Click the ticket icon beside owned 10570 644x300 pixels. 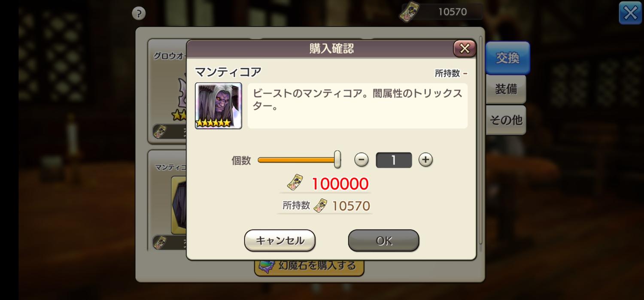[320, 206]
